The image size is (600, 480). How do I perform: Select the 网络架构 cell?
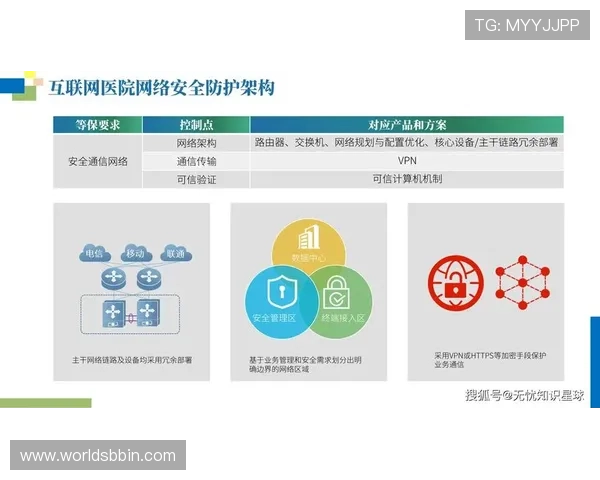point(196,143)
